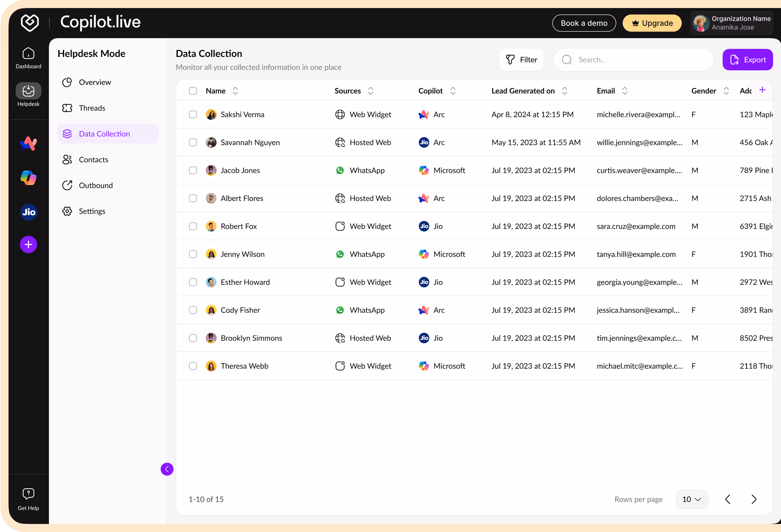781x532 pixels.
Task: Click the WhatsApp icon in Jacob Jones row
Action: pyautogui.click(x=340, y=170)
